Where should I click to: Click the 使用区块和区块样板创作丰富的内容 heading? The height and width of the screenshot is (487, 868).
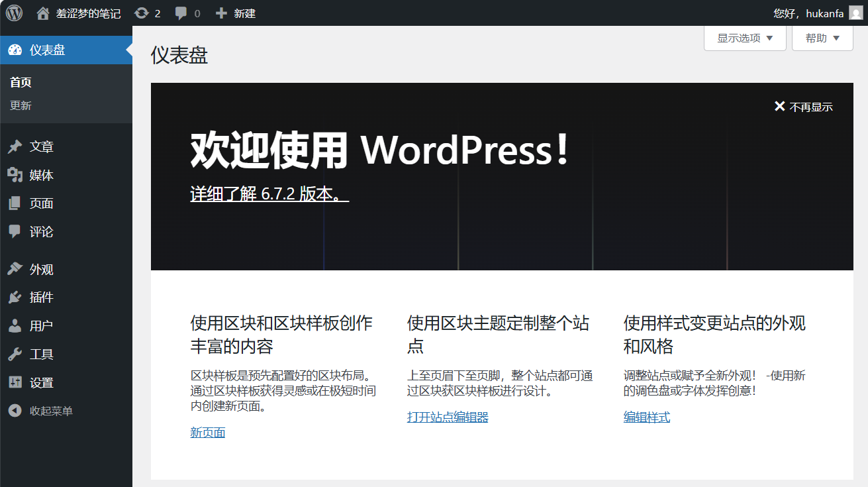coord(281,335)
